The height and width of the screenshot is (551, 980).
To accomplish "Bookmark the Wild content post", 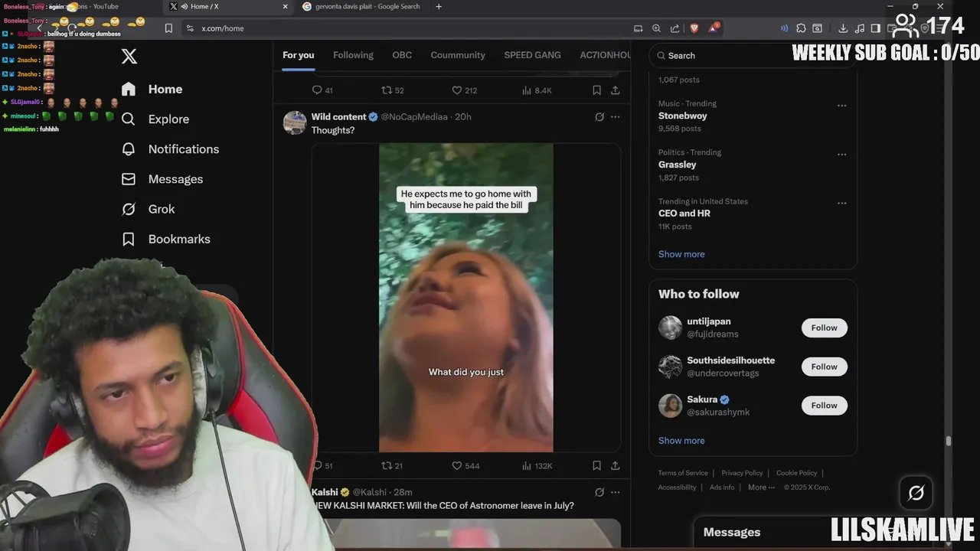I will pyautogui.click(x=596, y=465).
